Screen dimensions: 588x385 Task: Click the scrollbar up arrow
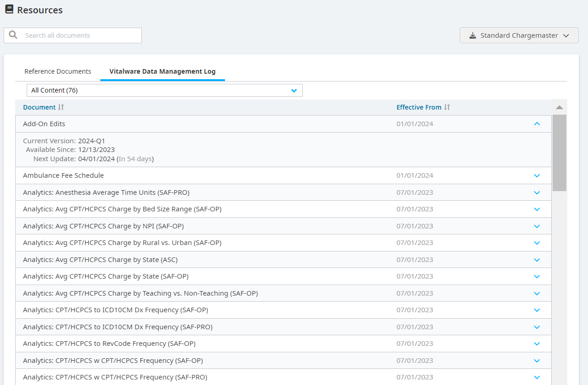559,107
